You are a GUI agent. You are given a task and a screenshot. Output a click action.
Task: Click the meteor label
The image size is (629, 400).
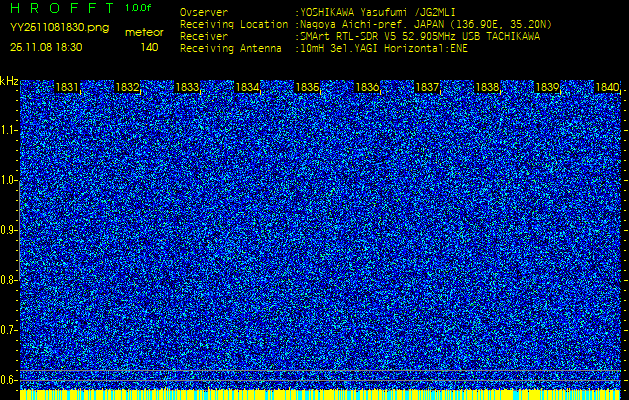pyautogui.click(x=144, y=32)
